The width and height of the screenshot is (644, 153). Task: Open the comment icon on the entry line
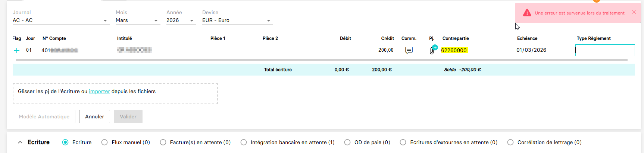(x=409, y=50)
